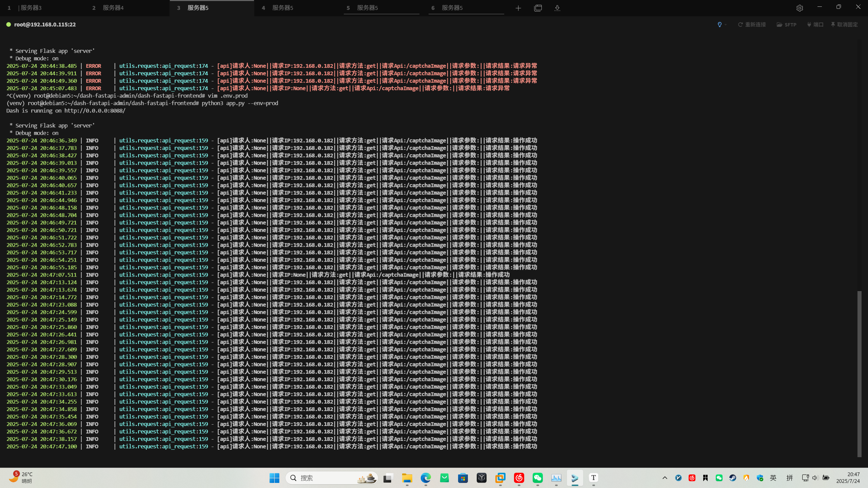Click the WeChat tray icon

click(719, 478)
